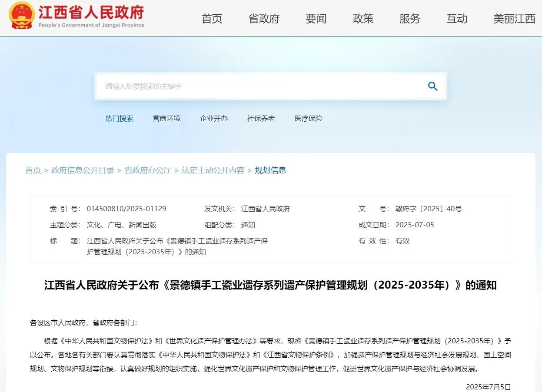Click the 热门搜索 label
The width and height of the screenshot is (542, 392).
[x=119, y=118]
